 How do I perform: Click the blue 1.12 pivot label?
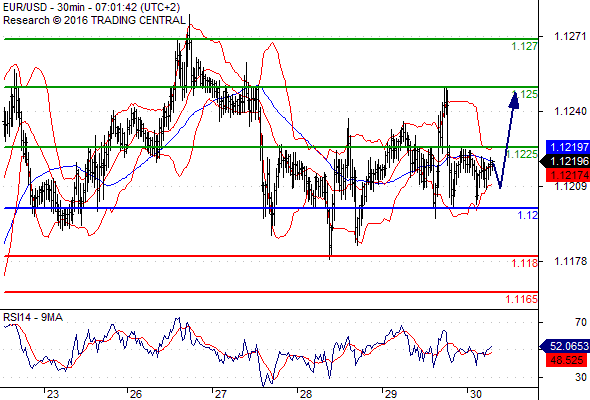click(x=528, y=215)
